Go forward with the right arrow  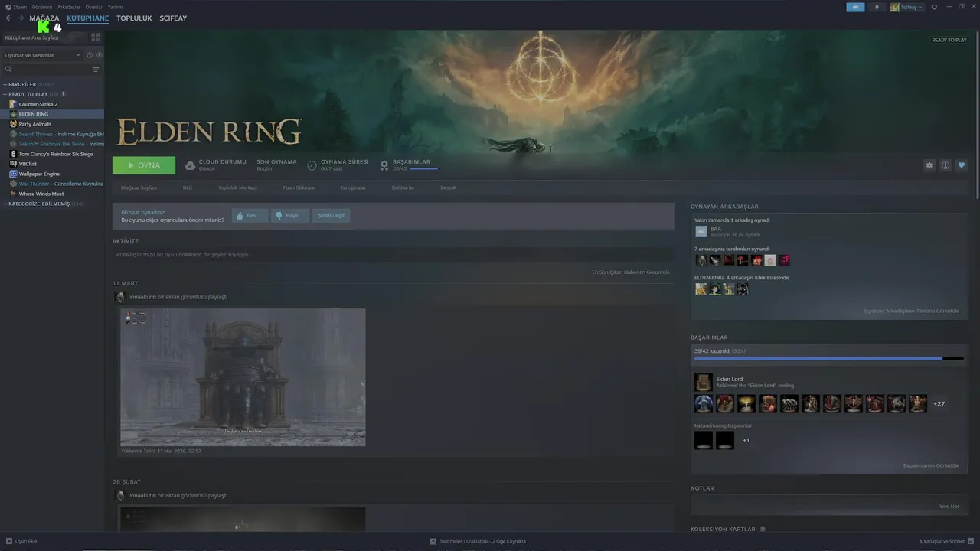[21, 18]
